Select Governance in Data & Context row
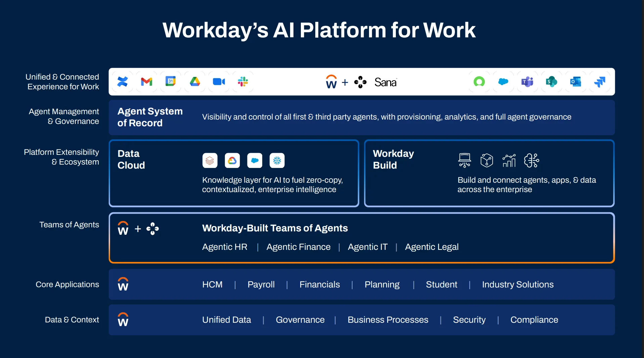The height and width of the screenshot is (358, 644). coord(300,320)
